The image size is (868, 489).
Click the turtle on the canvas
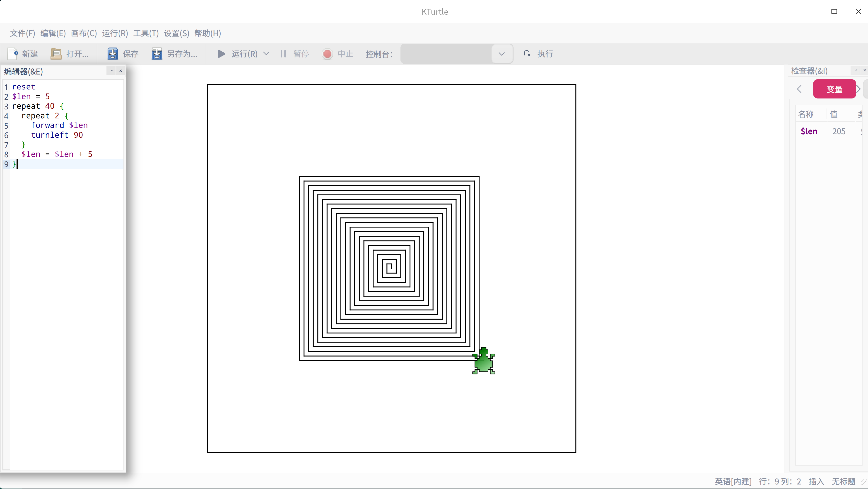click(x=484, y=361)
